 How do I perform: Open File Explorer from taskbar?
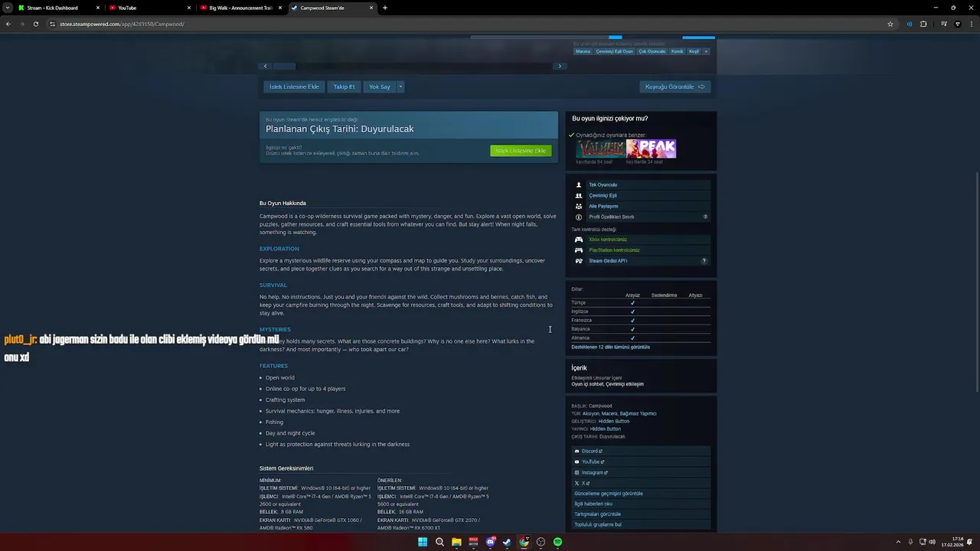[456, 542]
